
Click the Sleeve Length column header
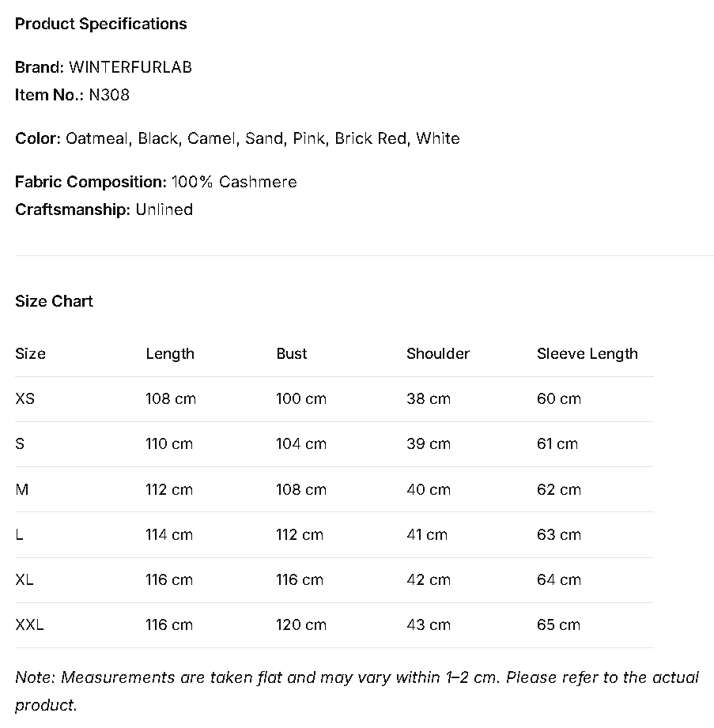(x=587, y=353)
